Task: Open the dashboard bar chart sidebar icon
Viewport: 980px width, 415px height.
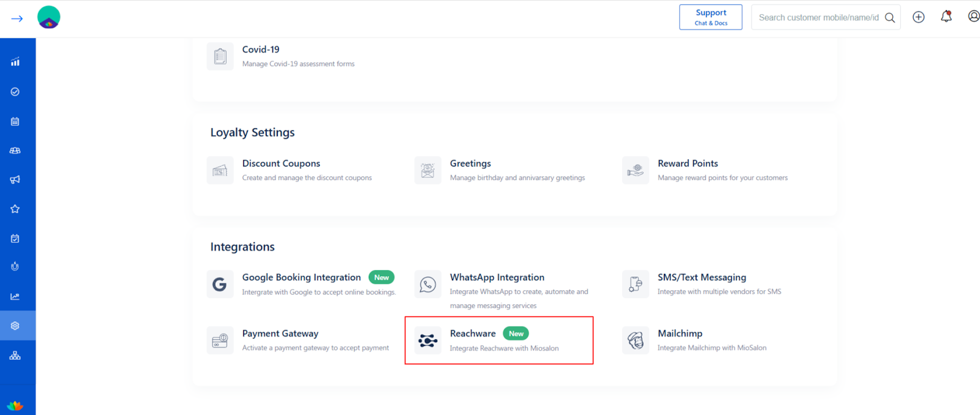Action: pos(15,62)
